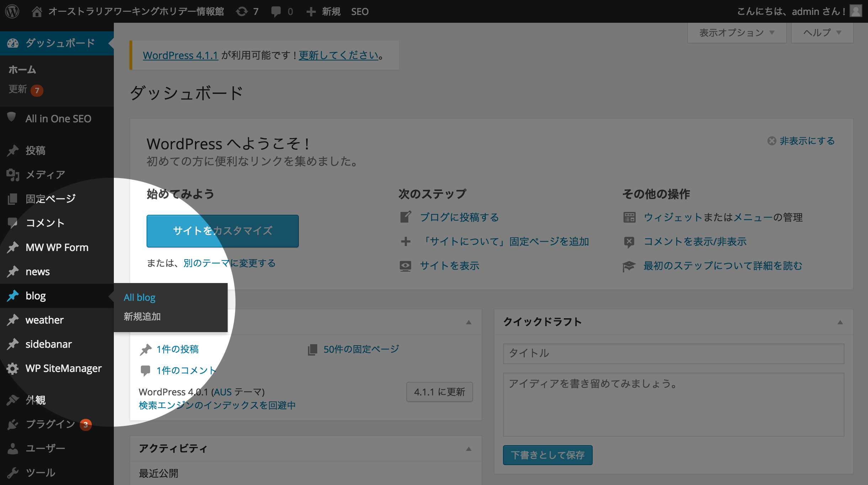The width and height of the screenshot is (868, 485).
Task: Follow the 更新してください link
Action: [x=338, y=55]
